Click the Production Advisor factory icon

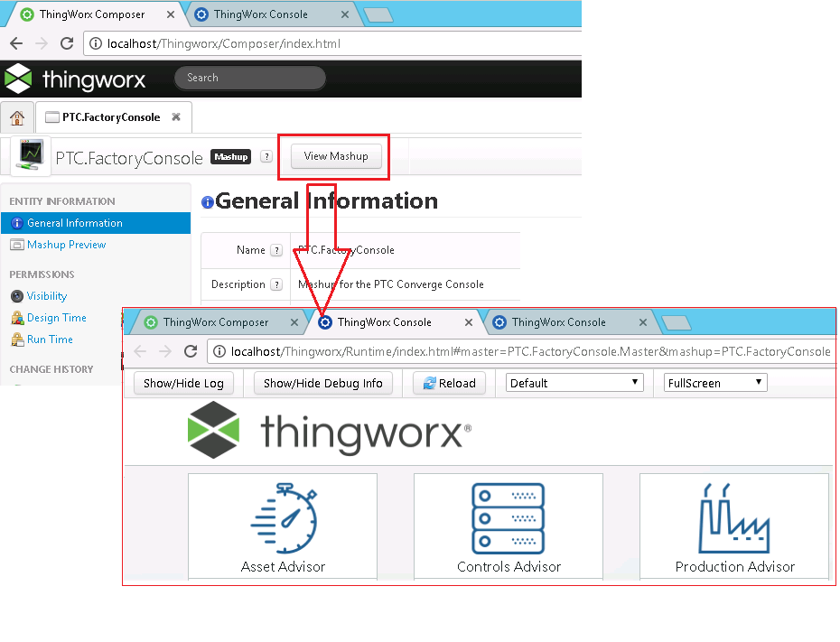click(734, 518)
